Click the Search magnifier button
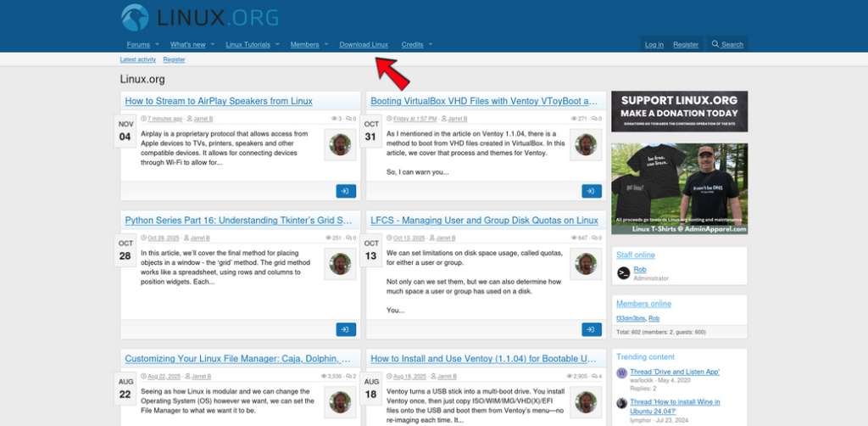 click(727, 44)
